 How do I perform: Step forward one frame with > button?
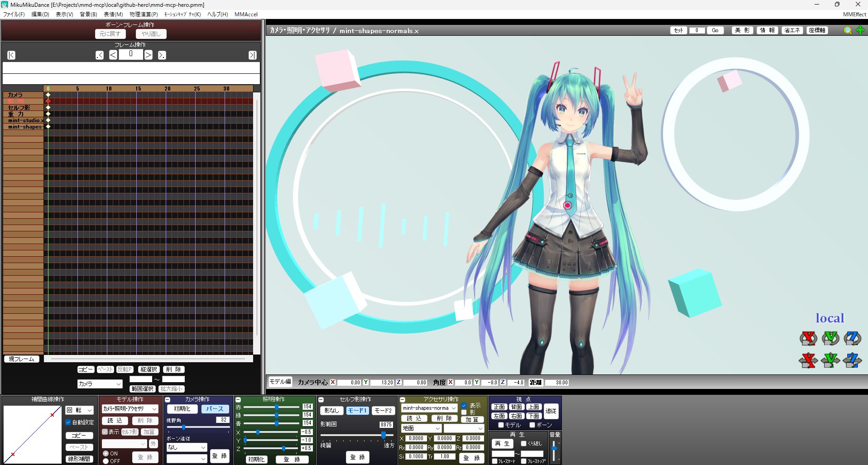(x=149, y=55)
